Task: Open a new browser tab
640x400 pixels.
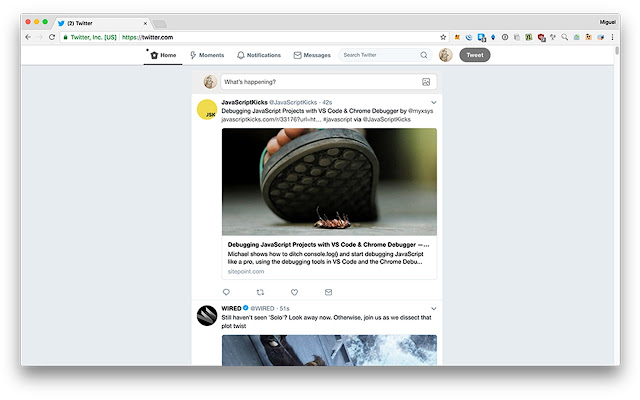Action: click(x=160, y=24)
